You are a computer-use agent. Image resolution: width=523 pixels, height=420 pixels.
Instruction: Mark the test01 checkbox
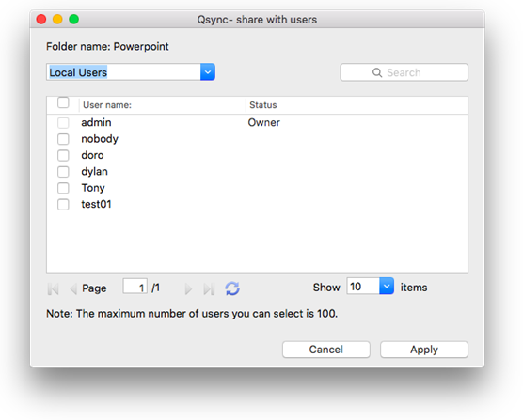(63, 204)
